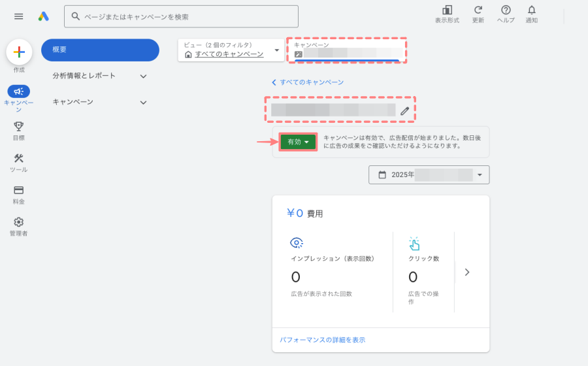
Task: Click the インプレッション（表示回数） label
Action: coord(333,258)
